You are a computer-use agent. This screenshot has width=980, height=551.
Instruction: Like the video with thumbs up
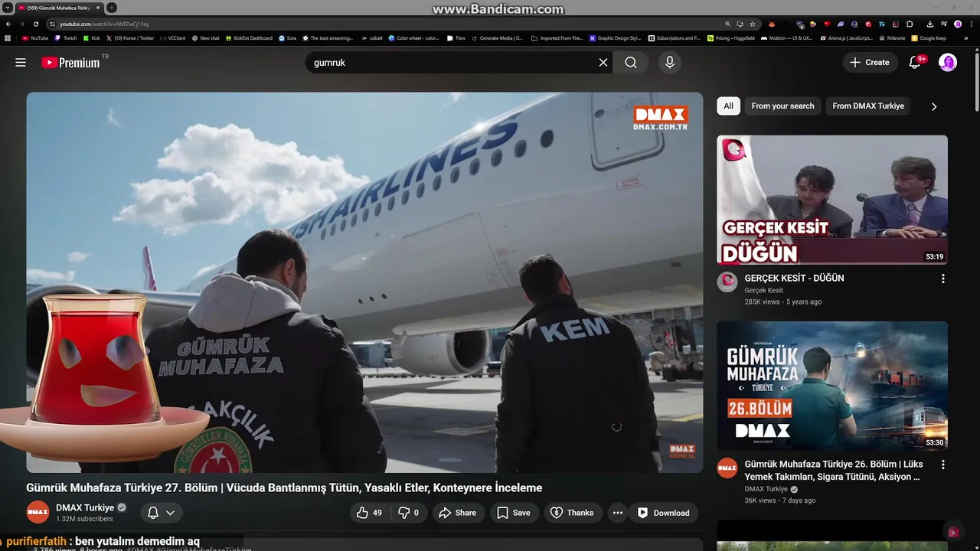tap(369, 513)
